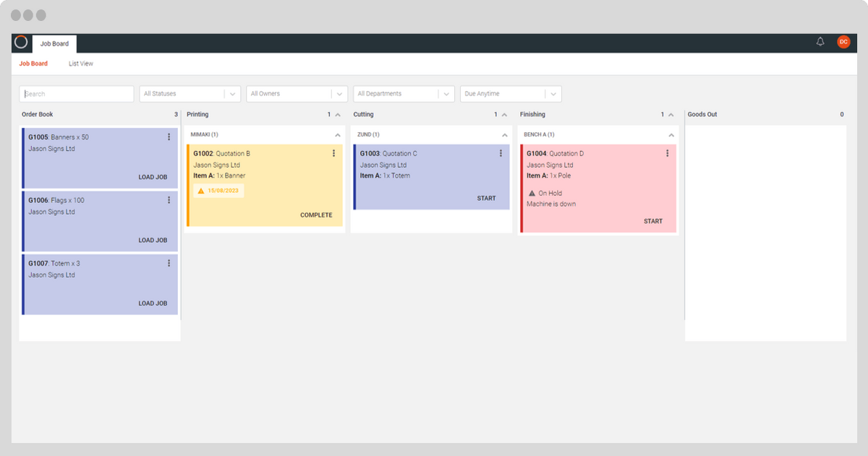
Task: Click the notification bell icon
Action: (x=820, y=41)
